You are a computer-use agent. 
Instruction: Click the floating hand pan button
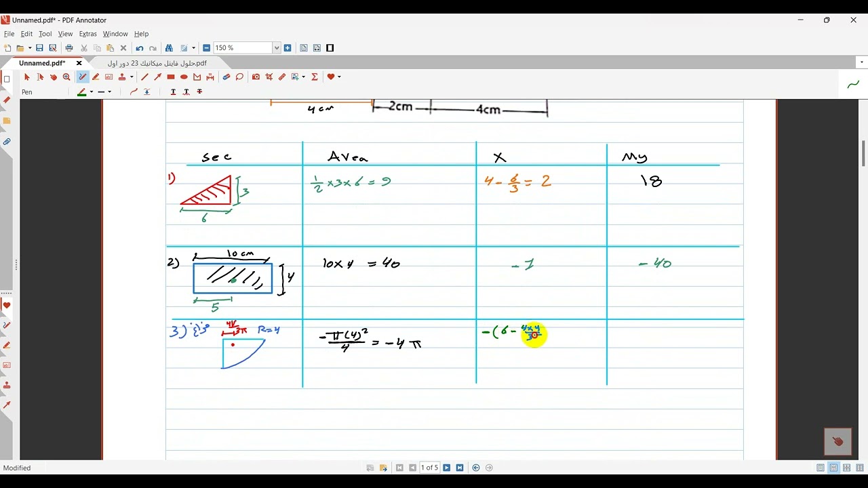(837, 442)
